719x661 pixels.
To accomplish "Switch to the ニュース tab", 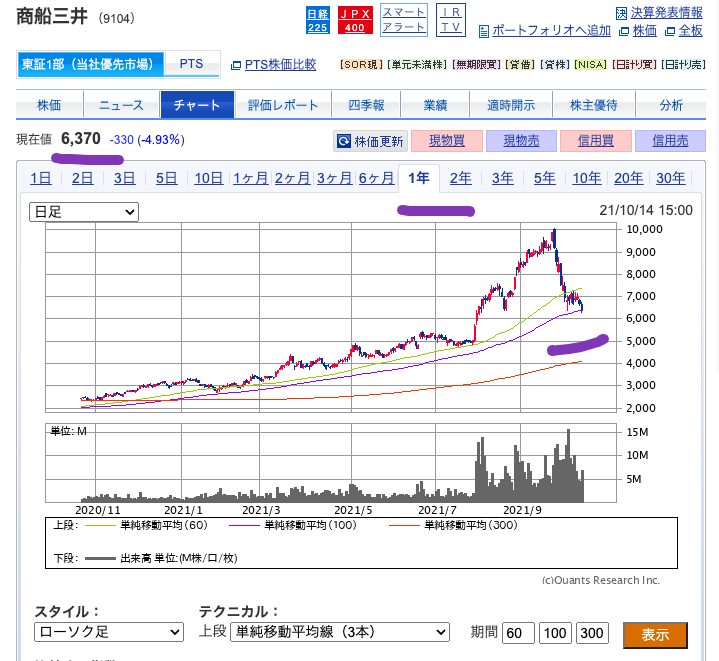I will point(122,105).
